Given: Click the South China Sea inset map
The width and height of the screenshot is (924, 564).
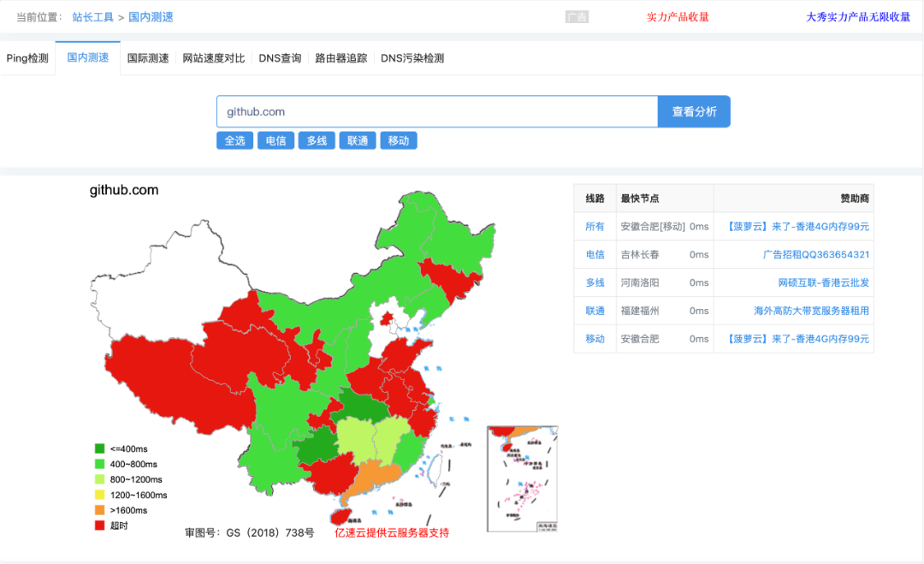Looking at the screenshot, I should click(523, 478).
